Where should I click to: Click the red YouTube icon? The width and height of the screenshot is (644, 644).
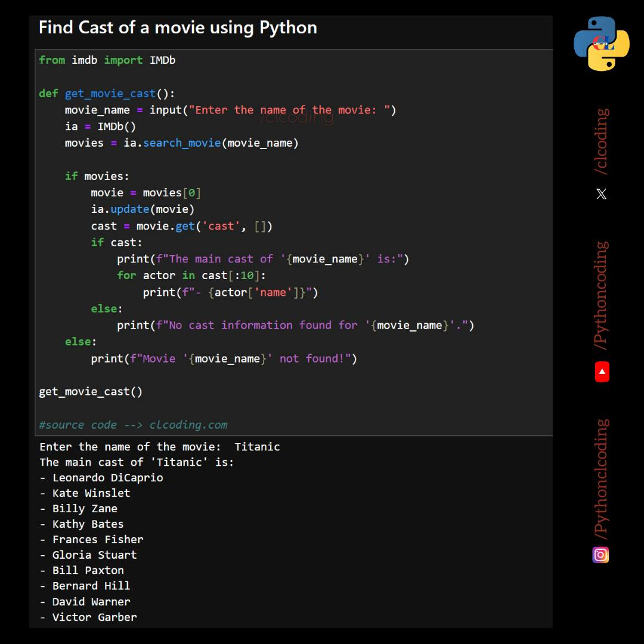[x=602, y=372]
